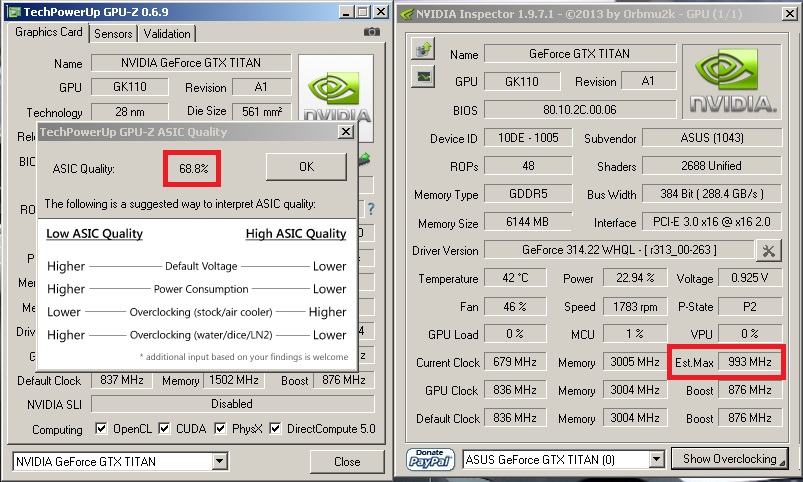Click the Revision A1 field in NVIDIA Inspector
Viewport: 803px width, 482px height.
[648, 81]
